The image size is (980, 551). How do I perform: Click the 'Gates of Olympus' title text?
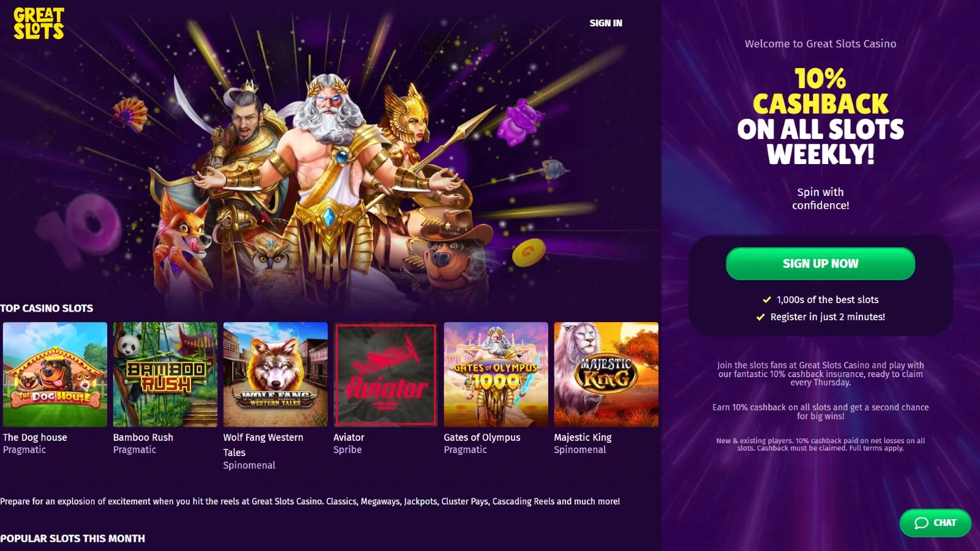tap(482, 437)
